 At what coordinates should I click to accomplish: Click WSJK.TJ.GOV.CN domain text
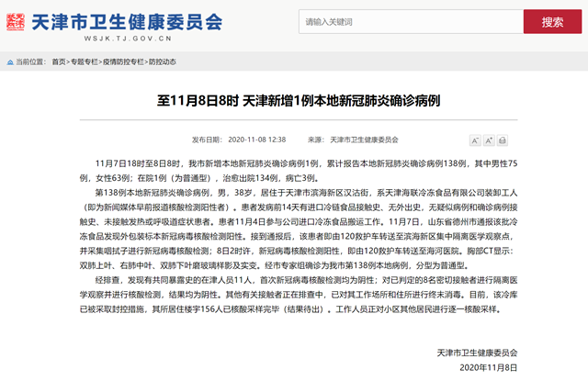[x=128, y=39]
